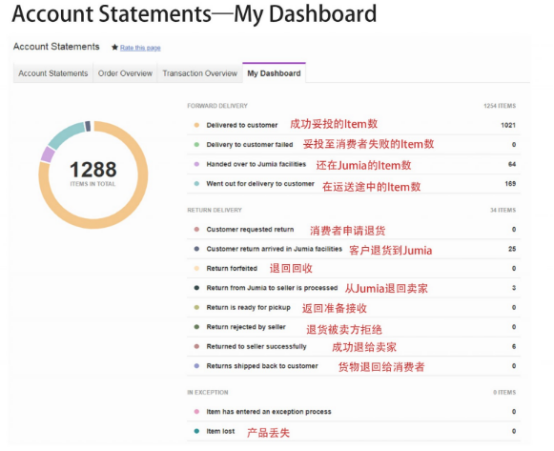Click the dot beside Return from Jumia to seller
The height and width of the screenshot is (451, 554).
coord(197,288)
